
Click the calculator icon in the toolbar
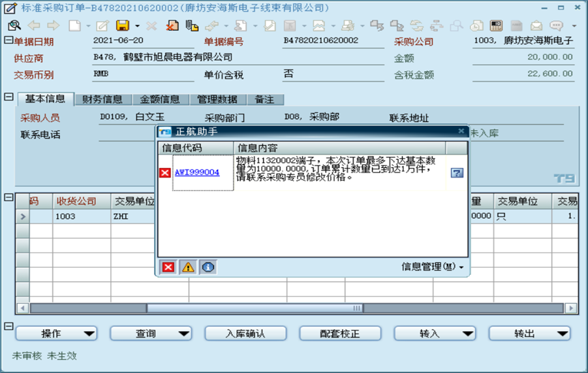[x=496, y=26]
